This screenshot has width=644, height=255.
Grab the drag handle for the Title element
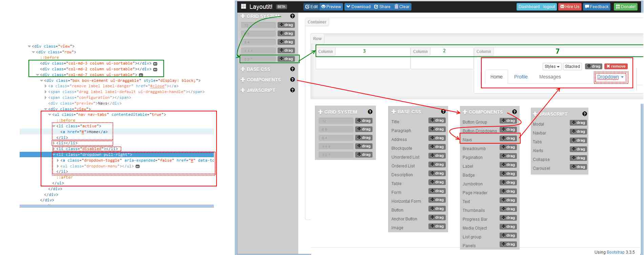pyautogui.click(x=437, y=120)
